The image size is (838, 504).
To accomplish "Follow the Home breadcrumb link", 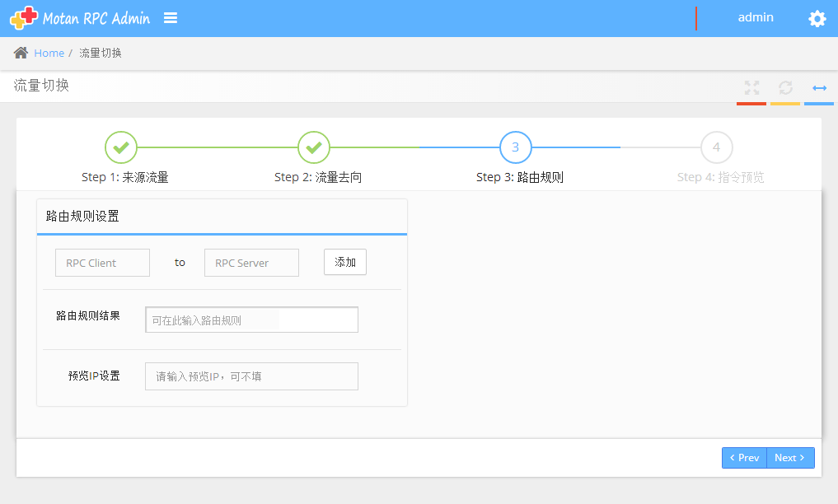I will tap(49, 53).
